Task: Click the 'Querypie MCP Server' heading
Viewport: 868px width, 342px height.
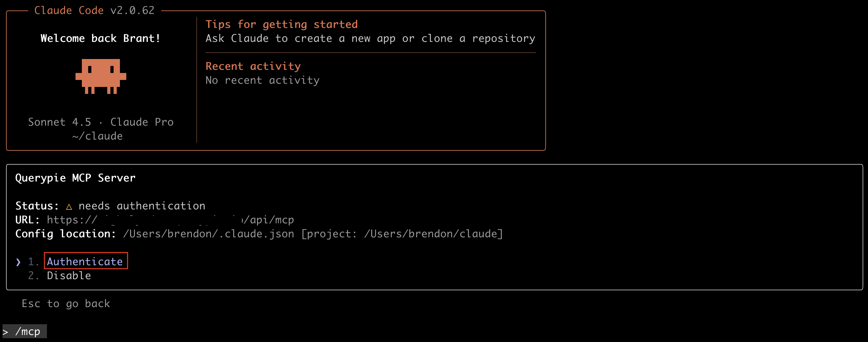Action: coord(75,178)
